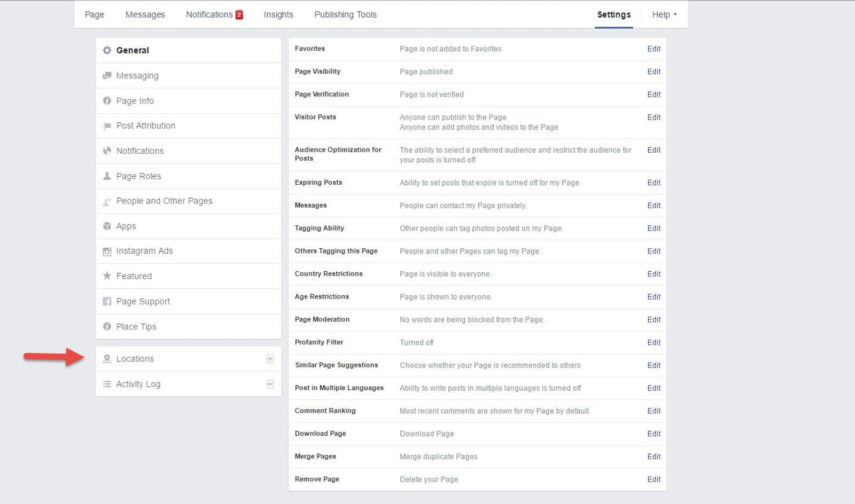Click the 'Merge duplicate Pages' text

[438, 456]
